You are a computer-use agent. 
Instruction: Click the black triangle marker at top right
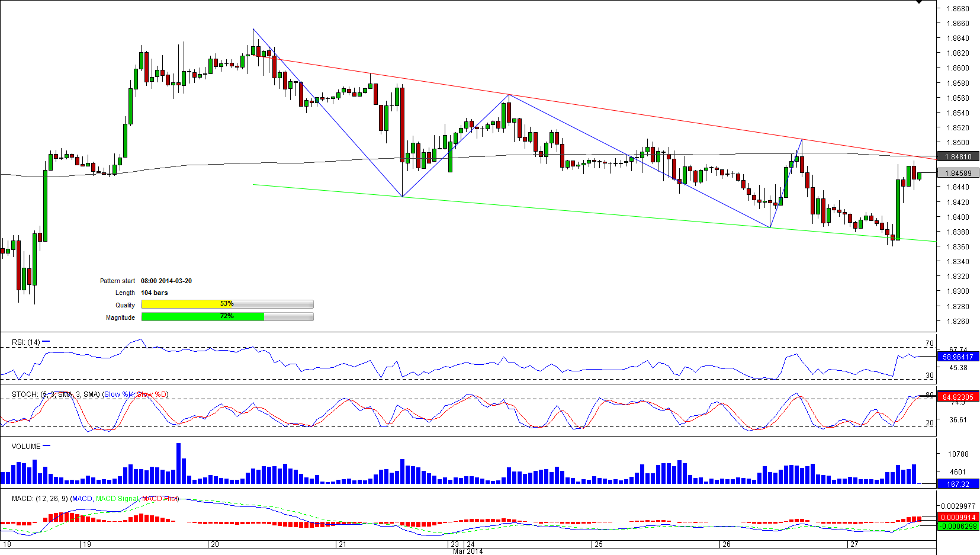coord(919,2)
